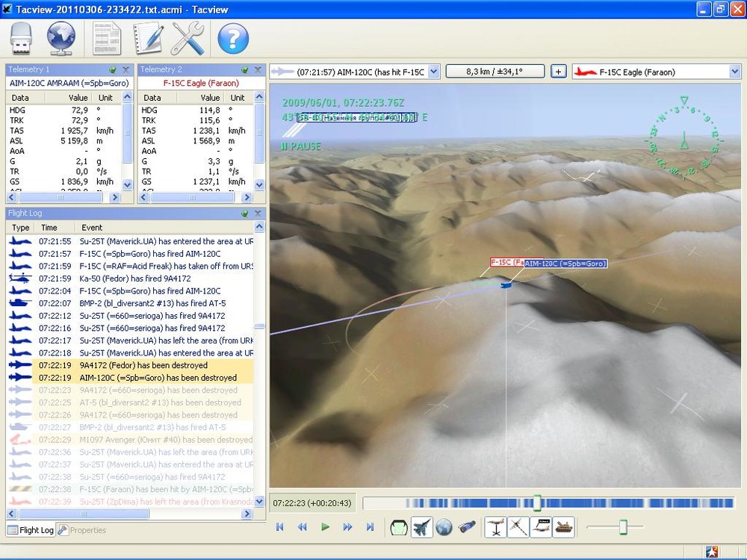Close the Flight Log panel
Viewport: 747px width, 560px height.
coord(258,214)
